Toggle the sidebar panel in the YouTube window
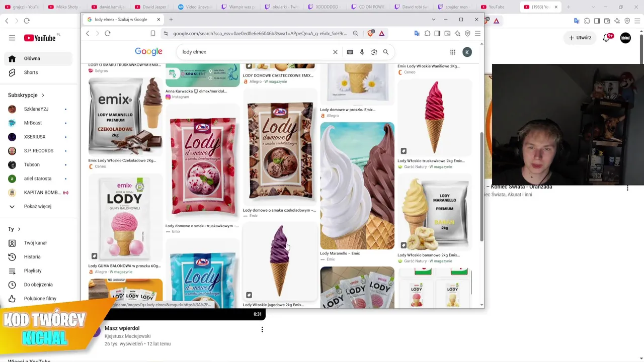The height and width of the screenshot is (362, 644). 597,21
